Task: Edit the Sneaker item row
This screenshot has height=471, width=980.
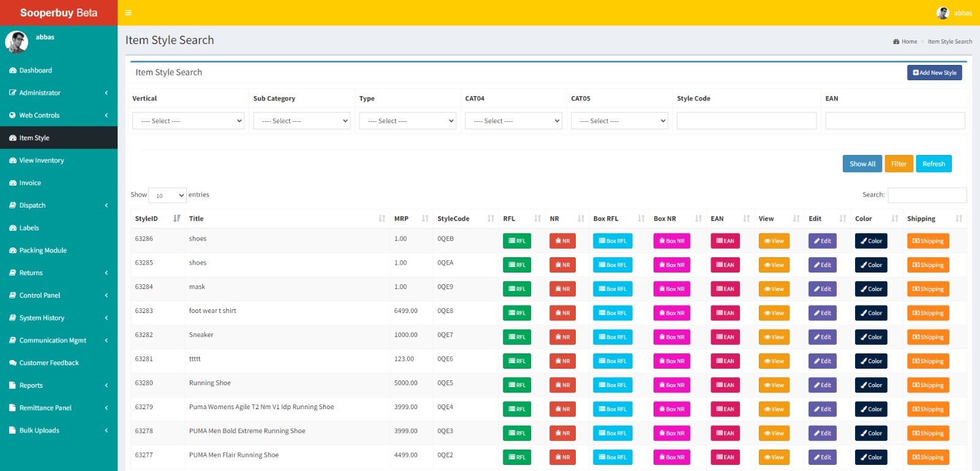Action: pyautogui.click(x=822, y=337)
